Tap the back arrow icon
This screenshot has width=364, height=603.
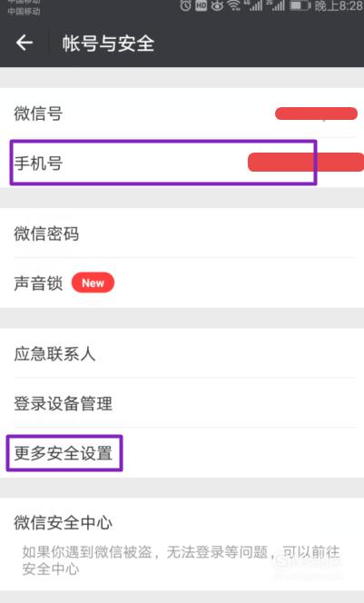click(25, 43)
